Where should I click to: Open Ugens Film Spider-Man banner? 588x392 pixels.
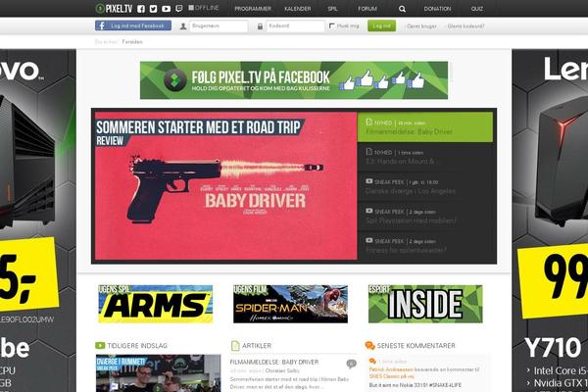click(x=290, y=304)
